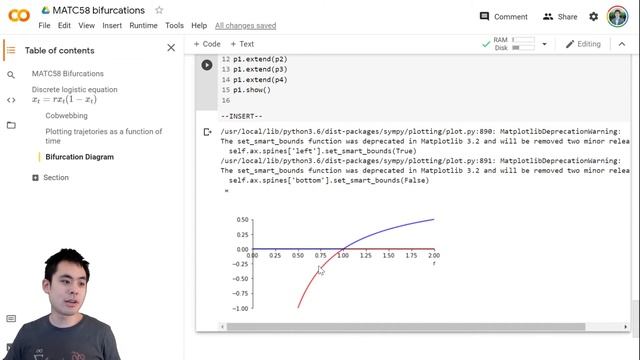Click the Share button
Viewport: 640px width, 360px height.
[560, 17]
